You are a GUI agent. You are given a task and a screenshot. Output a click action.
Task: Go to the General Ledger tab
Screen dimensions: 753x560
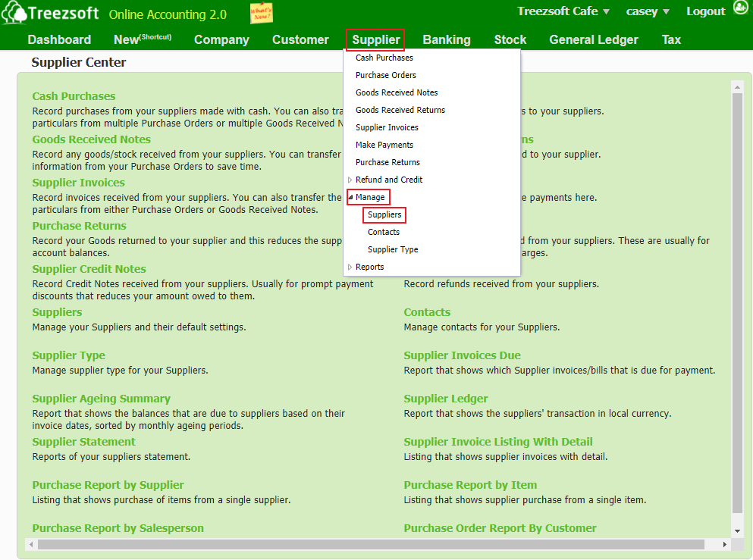coord(593,39)
